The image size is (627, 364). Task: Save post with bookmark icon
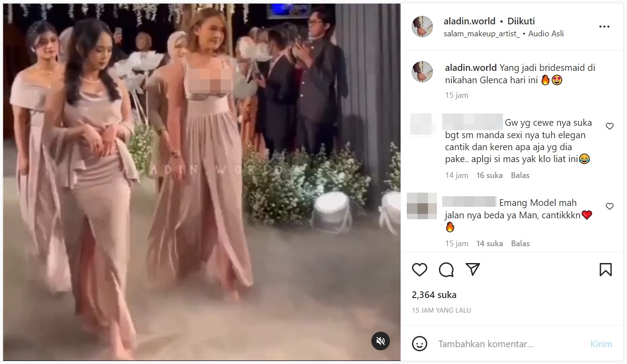click(x=605, y=270)
